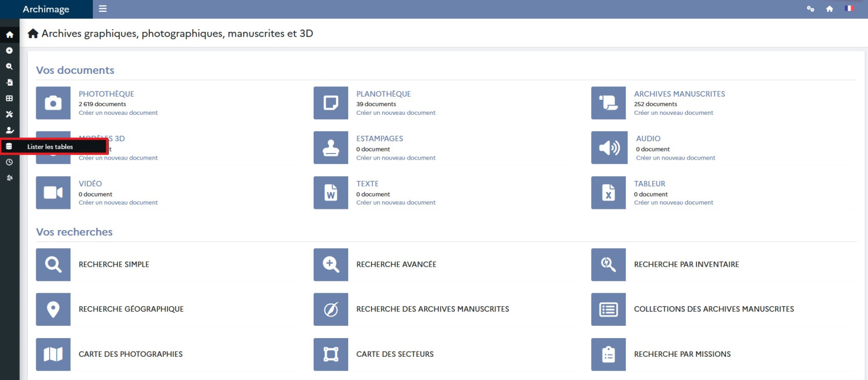
Task: Open COLLECTIONS DES ARCHIVES MANUSCRITES text link
Action: 714,309
